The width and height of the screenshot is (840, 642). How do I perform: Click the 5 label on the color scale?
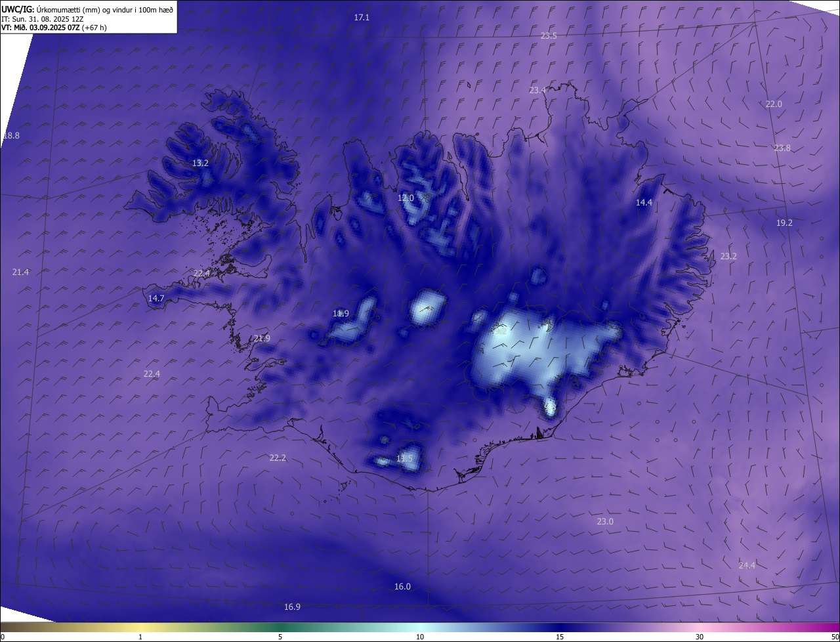(x=280, y=637)
